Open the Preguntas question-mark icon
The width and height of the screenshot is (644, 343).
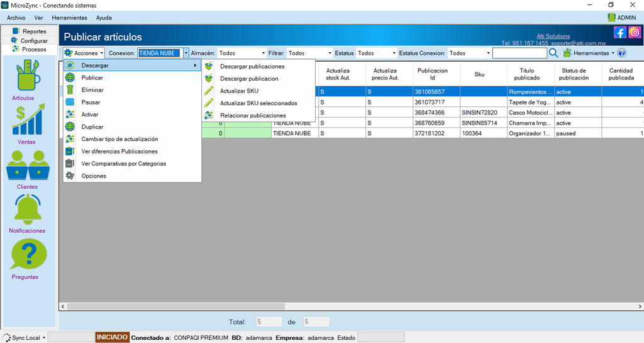tap(29, 254)
